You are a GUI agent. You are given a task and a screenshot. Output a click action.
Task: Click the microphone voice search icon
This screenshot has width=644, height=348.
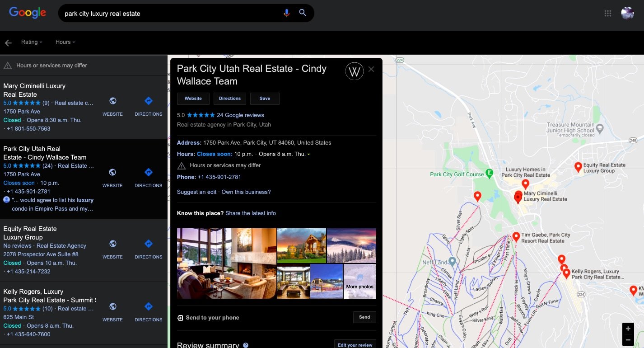[286, 13]
